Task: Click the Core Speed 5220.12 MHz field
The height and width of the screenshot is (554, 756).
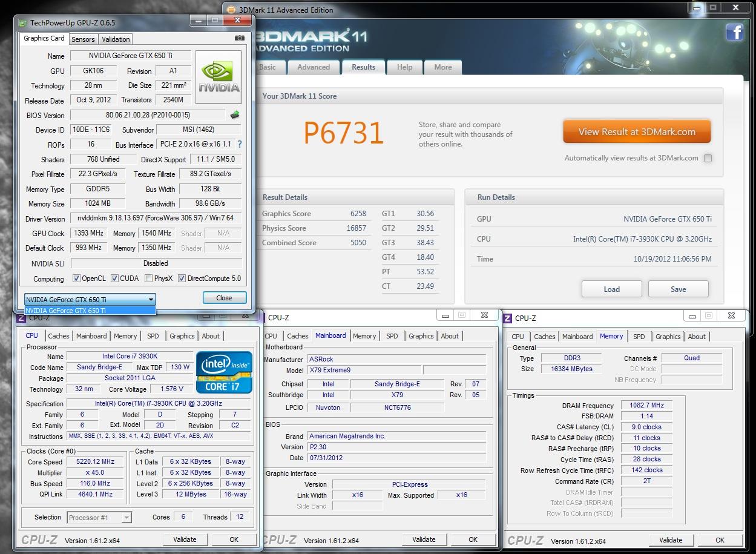Action: coord(95,461)
